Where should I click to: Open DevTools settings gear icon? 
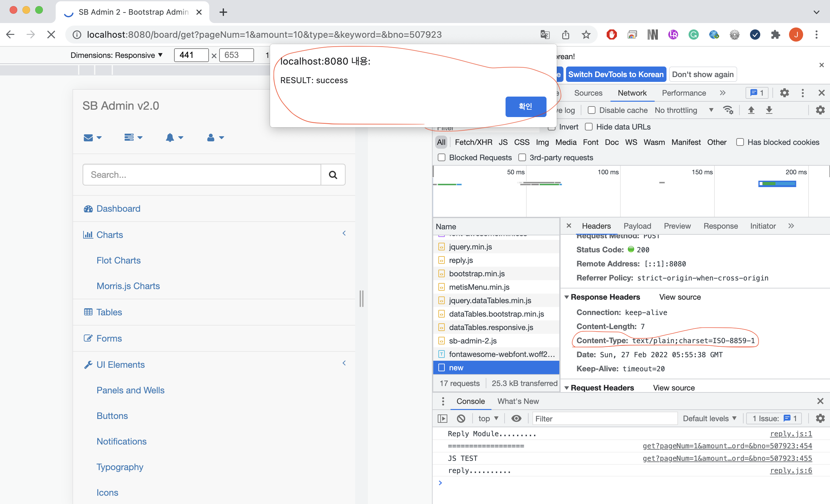point(784,93)
